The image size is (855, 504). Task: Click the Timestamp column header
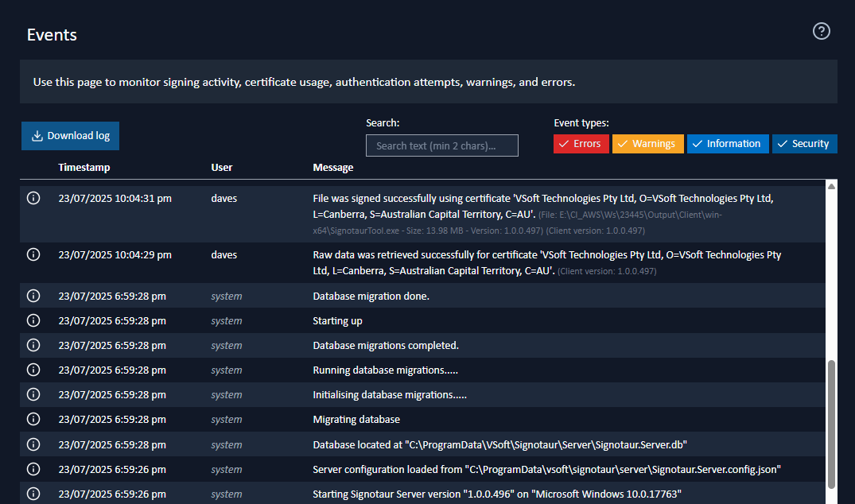(x=84, y=167)
